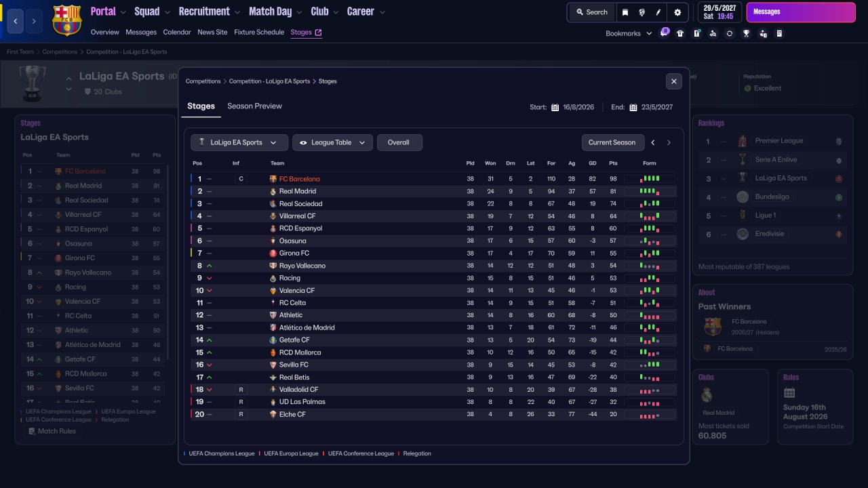The width and height of the screenshot is (868, 488).
Task: Click Competitions in the dialog breadcrumb
Action: (x=203, y=81)
